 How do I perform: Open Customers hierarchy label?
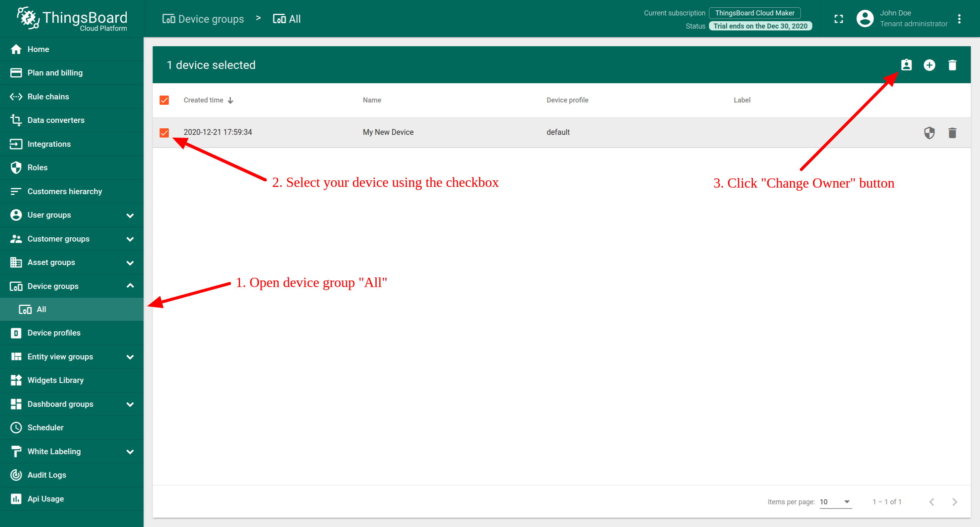coord(65,191)
